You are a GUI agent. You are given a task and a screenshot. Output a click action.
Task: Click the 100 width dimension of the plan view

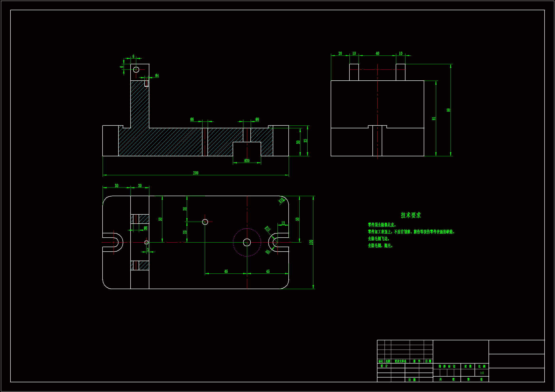point(311,242)
